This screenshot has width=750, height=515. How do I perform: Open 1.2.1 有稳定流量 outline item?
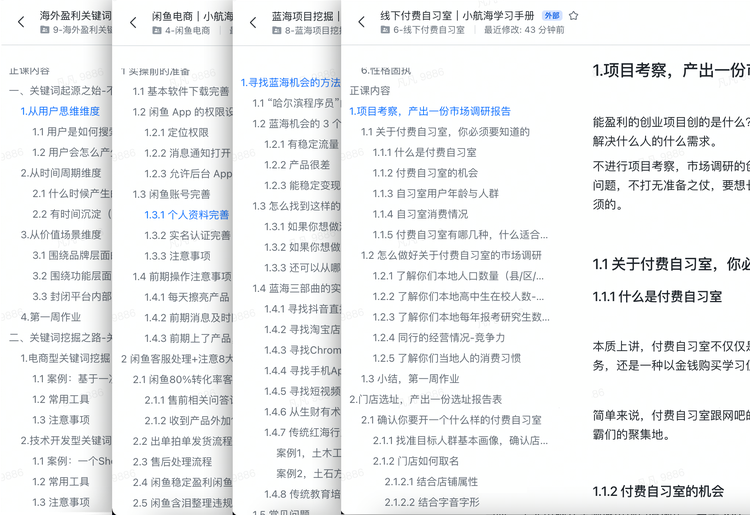point(301,144)
